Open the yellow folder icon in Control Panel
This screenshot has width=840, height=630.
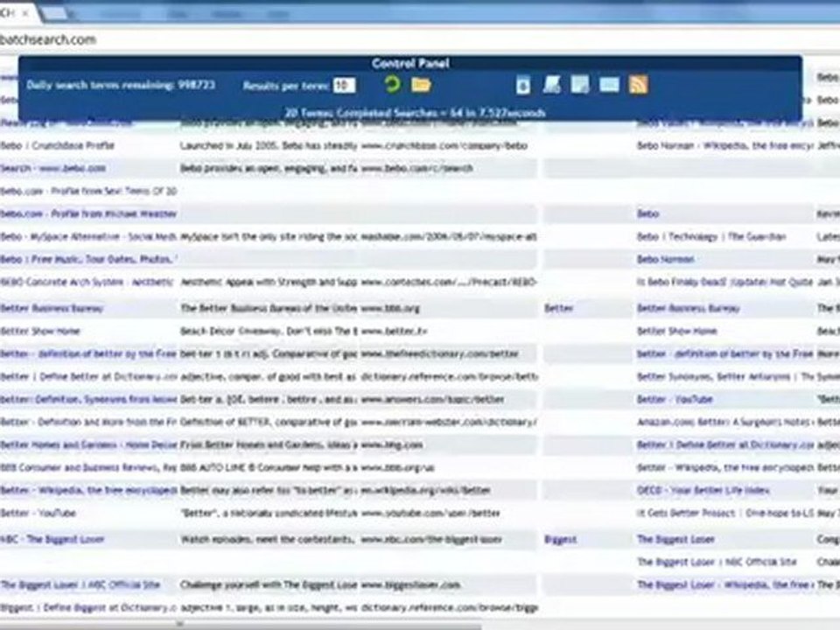pos(421,85)
